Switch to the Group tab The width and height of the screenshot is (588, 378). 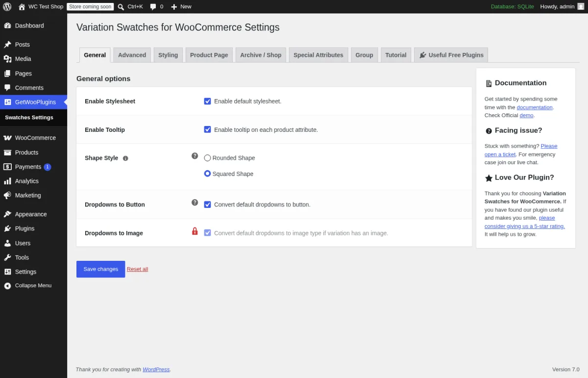(365, 55)
